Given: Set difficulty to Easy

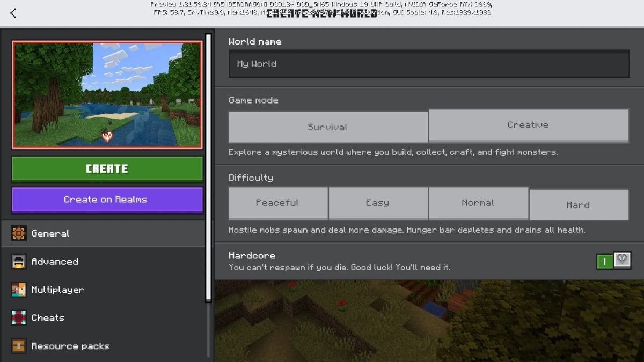Looking at the screenshot, I should pos(378,203).
